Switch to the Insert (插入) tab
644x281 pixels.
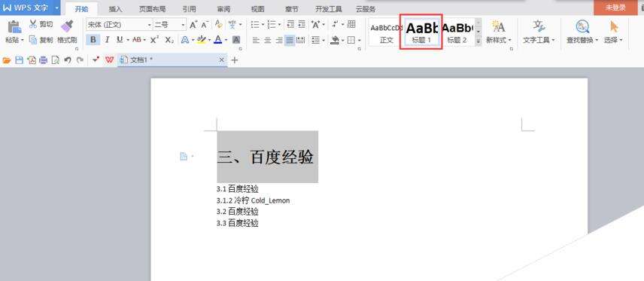coord(115,8)
